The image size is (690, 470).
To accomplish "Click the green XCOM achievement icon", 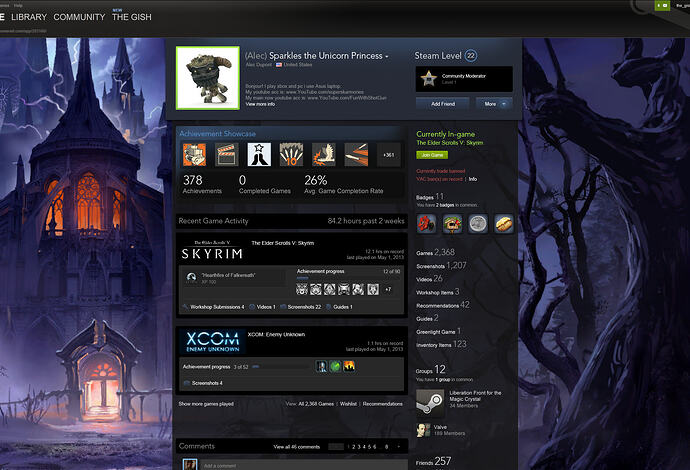I will (x=335, y=366).
